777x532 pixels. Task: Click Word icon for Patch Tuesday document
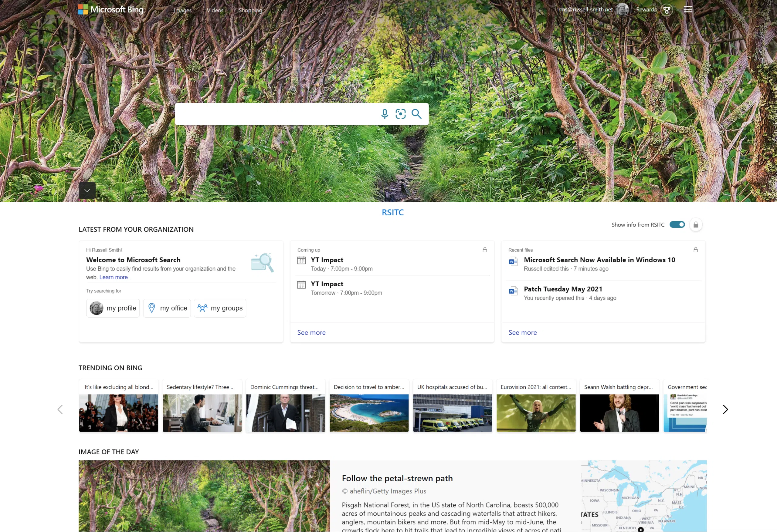(x=513, y=291)
